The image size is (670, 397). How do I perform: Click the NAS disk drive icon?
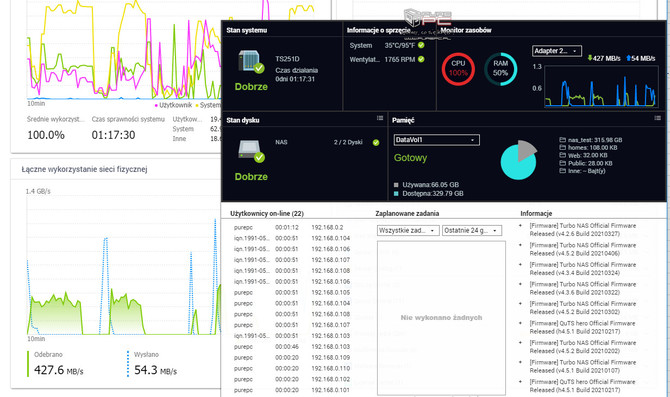[x=251, y=152]
